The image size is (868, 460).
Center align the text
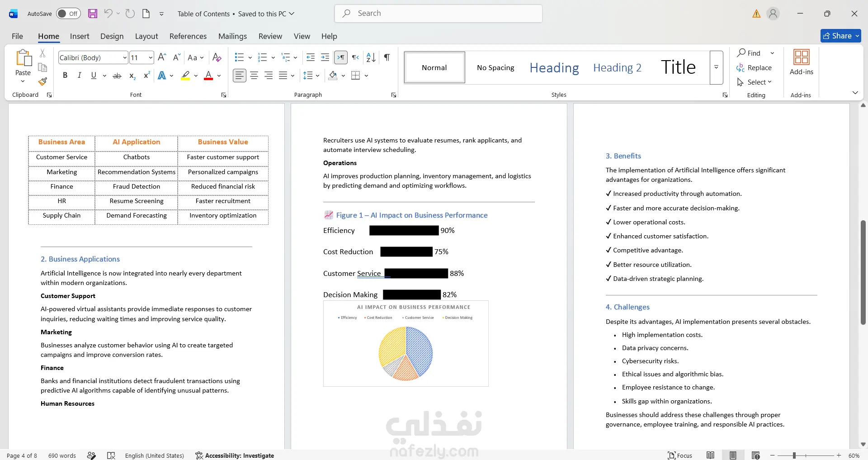click(x=254, y=76)
